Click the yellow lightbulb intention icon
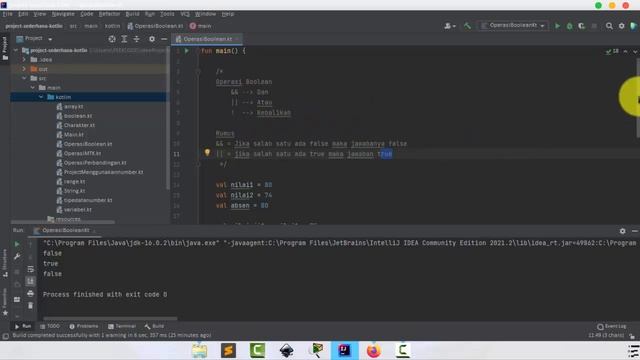The width and height of the screenshot is (640, 360). pyautogui.click(x=207, y=153)
